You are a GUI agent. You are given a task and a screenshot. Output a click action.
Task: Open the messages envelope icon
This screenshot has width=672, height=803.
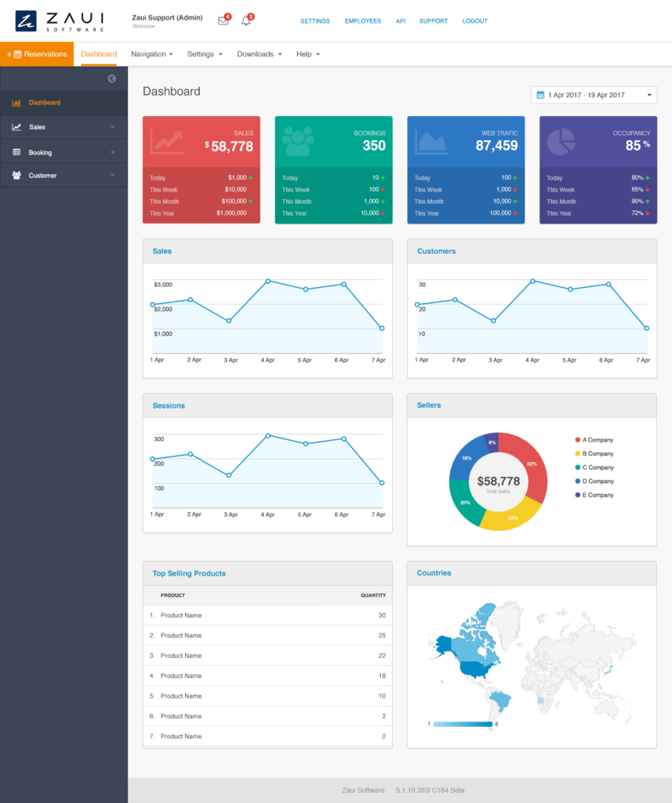point(223,21)
